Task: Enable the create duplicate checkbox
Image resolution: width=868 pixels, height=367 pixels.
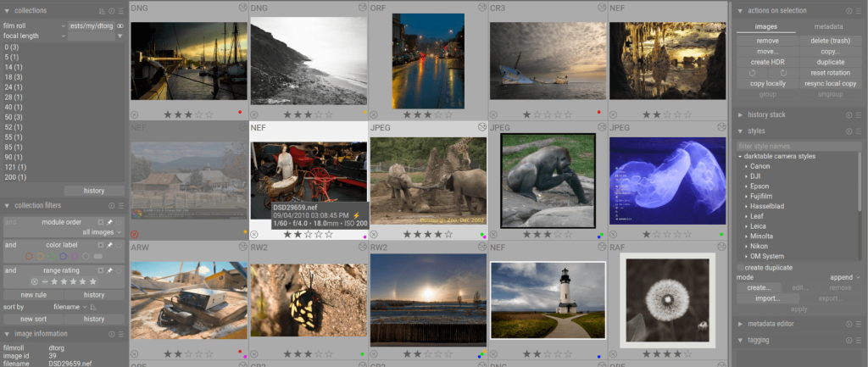Action: tap(740, 268)
